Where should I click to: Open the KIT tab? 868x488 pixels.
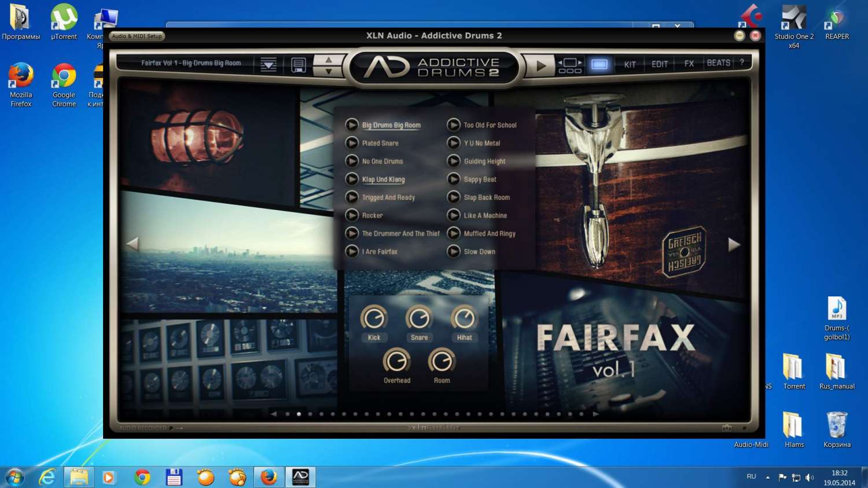point(630,64)
